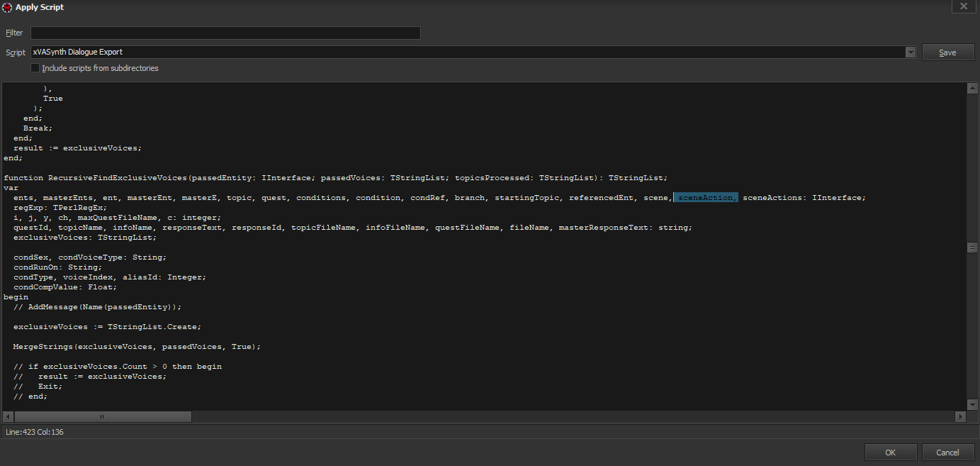Click the 'Break;' statement
This screenshot has height=466, width=980.
pyautogui.click(x=38, y=128)
